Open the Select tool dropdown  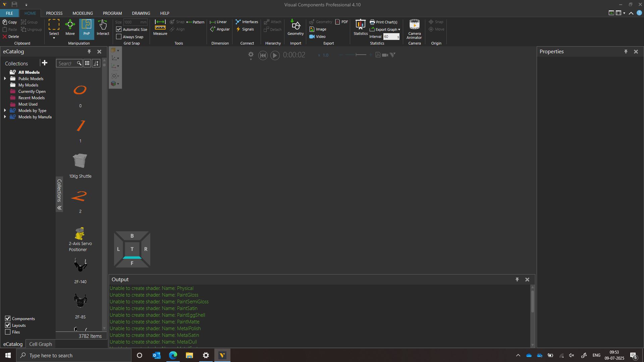(x=54, y=38)
